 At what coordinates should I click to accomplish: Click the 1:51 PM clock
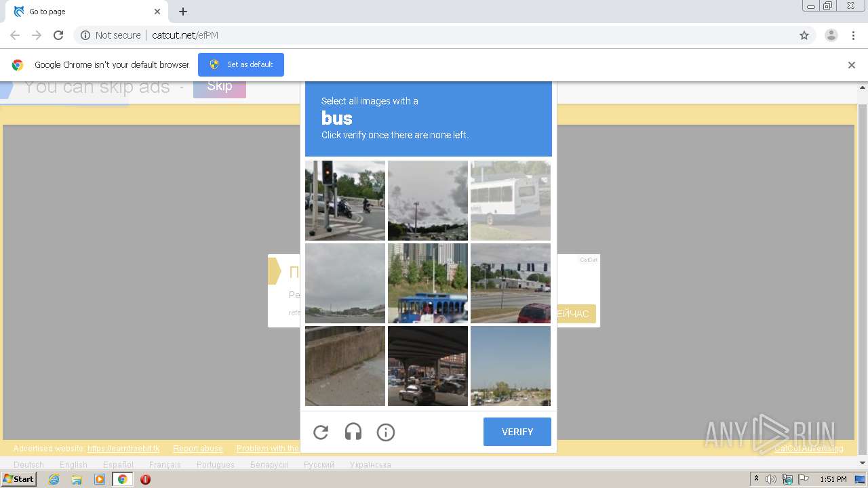click(x=833, y=479)
